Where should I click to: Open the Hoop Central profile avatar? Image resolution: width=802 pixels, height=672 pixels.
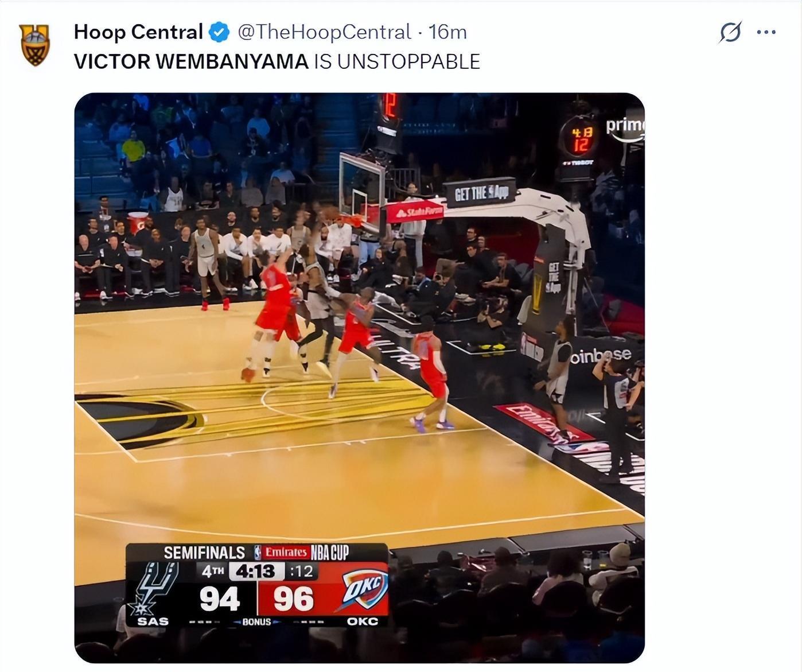35,44
